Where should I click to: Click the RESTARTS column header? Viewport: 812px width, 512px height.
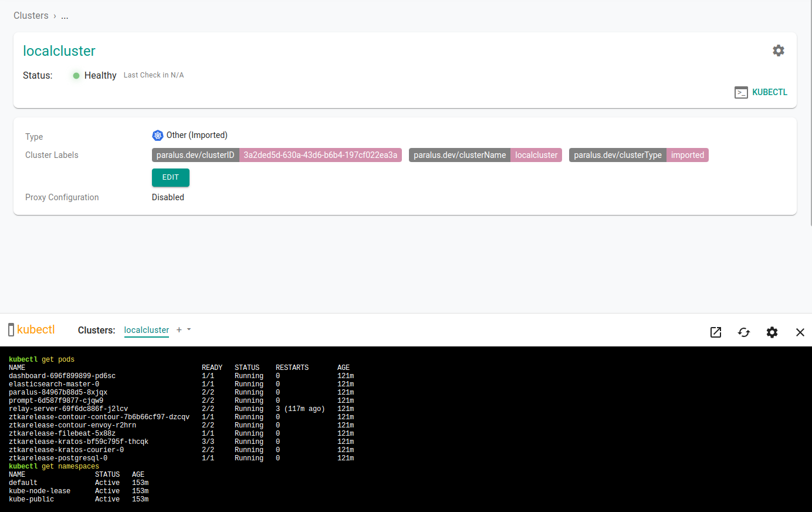point(292,368)
